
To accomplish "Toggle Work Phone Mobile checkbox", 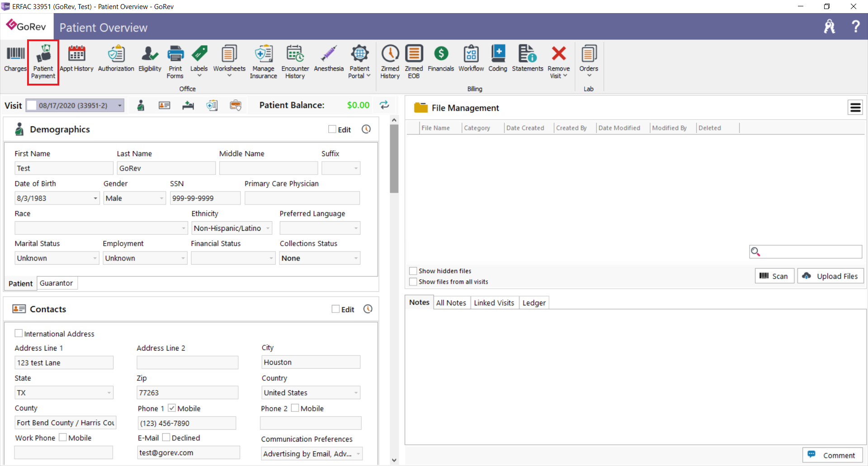I will click(63, 437).
